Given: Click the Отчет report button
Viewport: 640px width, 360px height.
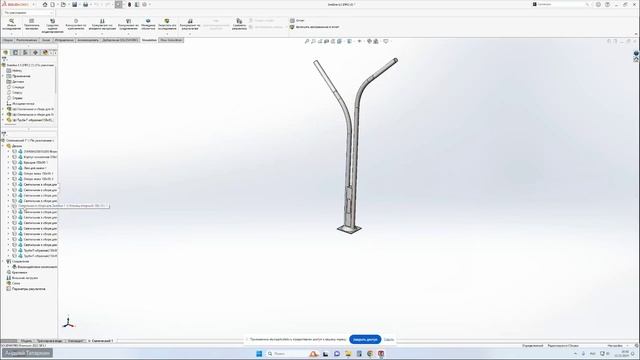Looking at the screenshot, I should pyautogui.click(x=297, y=20).
